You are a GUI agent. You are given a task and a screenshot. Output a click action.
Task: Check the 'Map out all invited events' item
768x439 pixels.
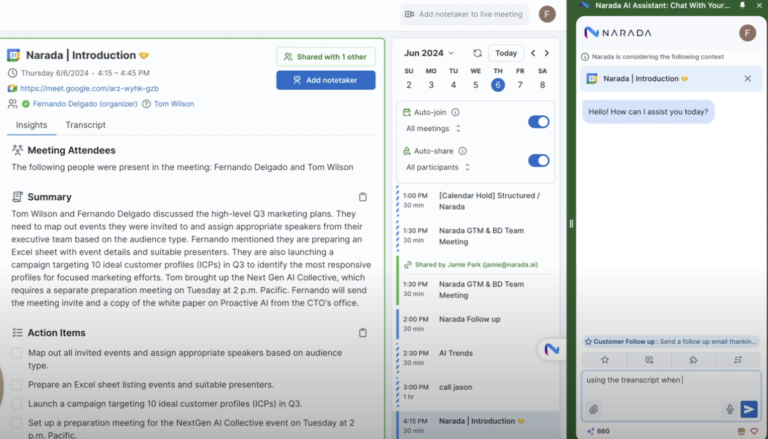coord(17,353)
